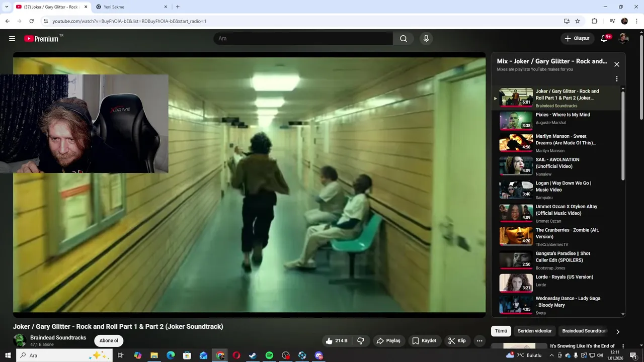
Task: Open the YouTube account avatar menu
Action: (x=623, y=39)
